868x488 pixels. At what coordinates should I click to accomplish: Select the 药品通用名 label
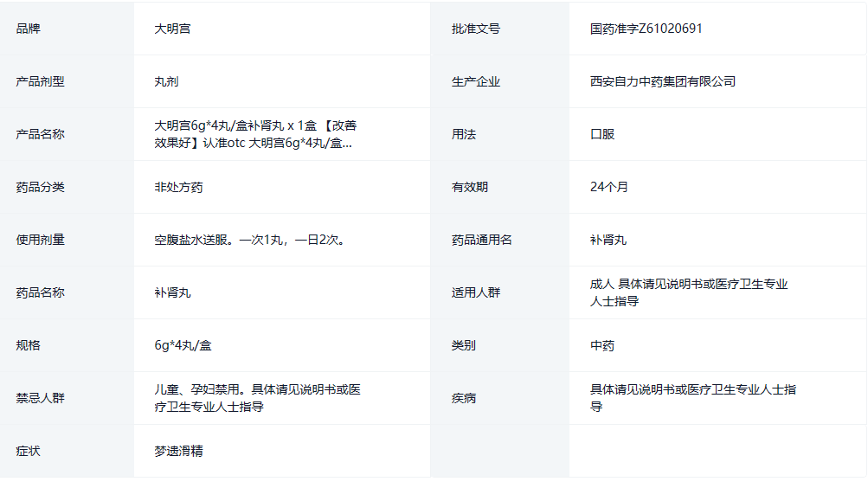tap(482, 240)
